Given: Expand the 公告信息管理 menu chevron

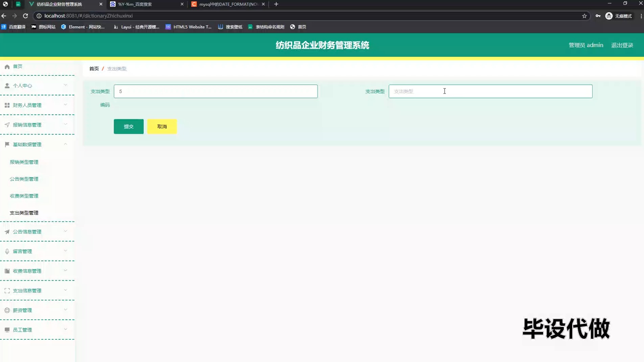Looking at the screenshot, I should click(66, 231).
